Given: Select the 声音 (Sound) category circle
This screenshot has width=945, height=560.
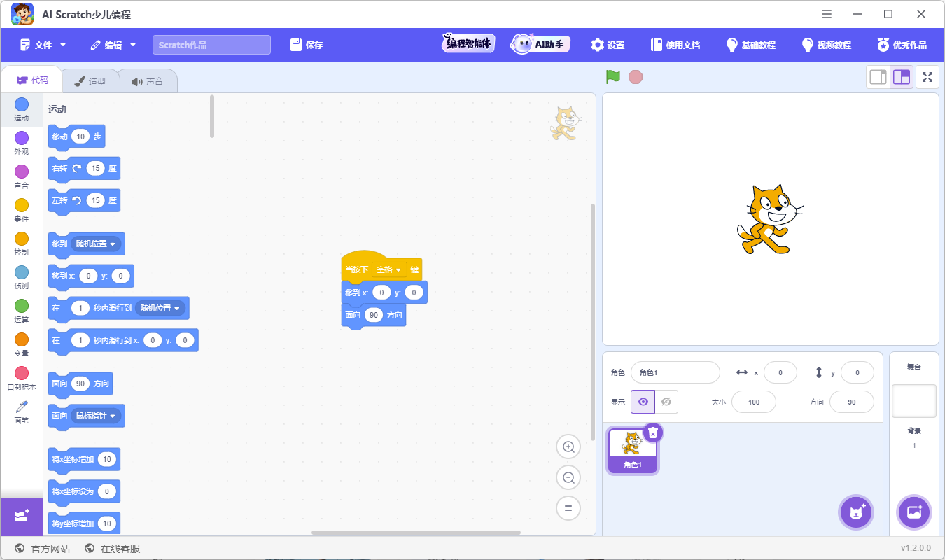Looking at the screenshot, I should click(x=22, y=171).
